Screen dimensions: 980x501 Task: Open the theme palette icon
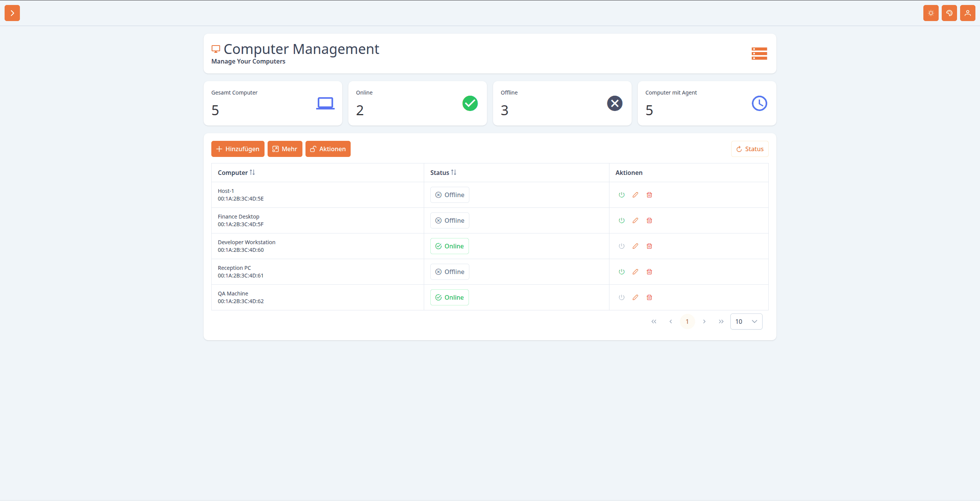(x=949, y=13)
